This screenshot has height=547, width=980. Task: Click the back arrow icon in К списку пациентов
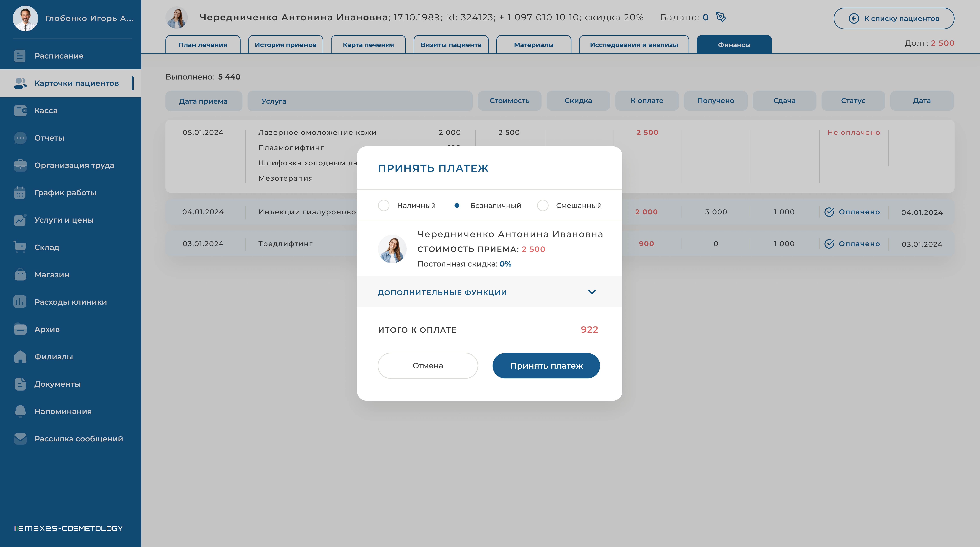pyautogui.click(x=854, y=19)
